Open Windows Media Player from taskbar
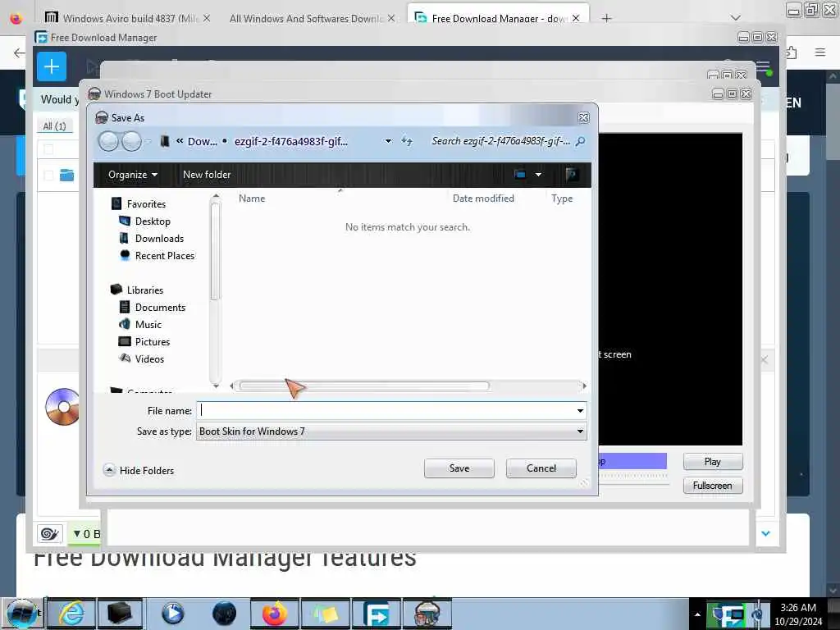 tap(172, 614)
